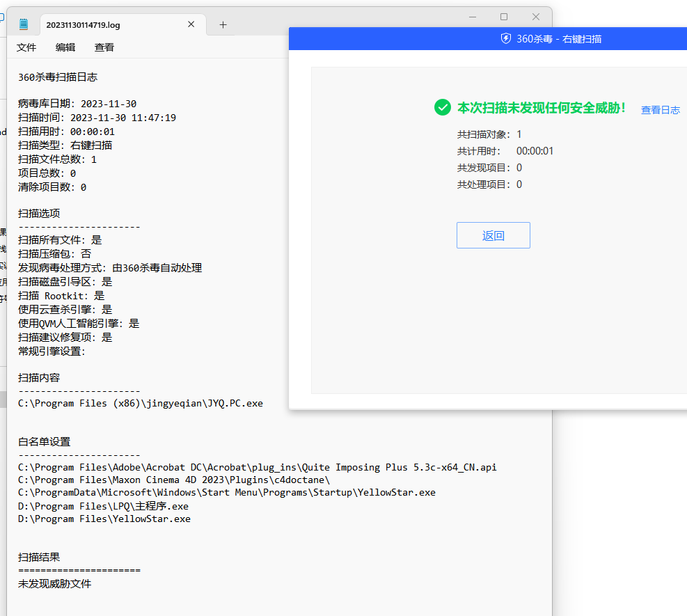Click the 使用QVM人工智能引擎: 是 line
The height and width of the screenshot is (616, 687).
79,324
